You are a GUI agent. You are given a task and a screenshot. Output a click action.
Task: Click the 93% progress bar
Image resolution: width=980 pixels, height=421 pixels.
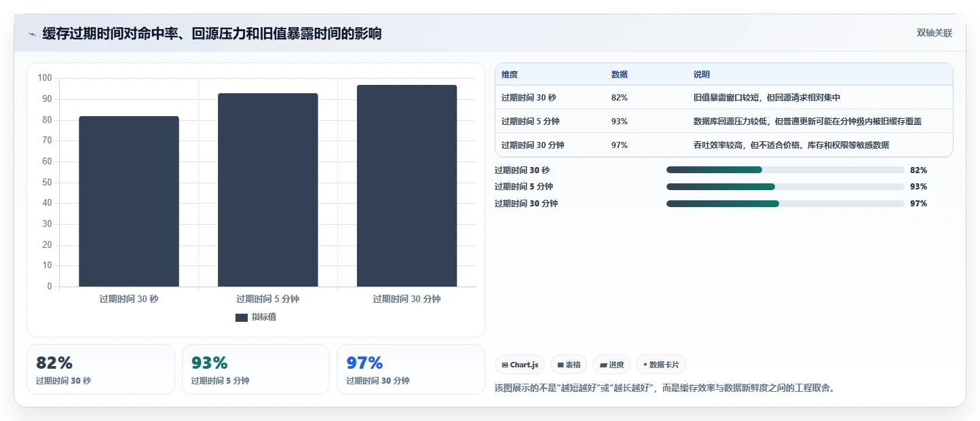785,187
